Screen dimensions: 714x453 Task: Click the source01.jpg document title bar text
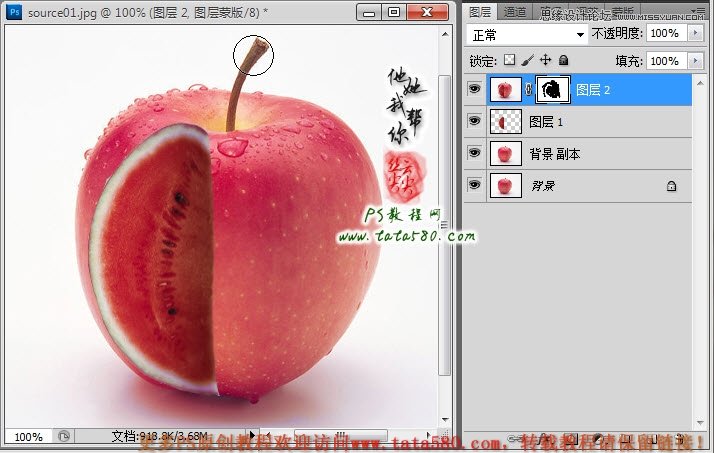point(148,12)
